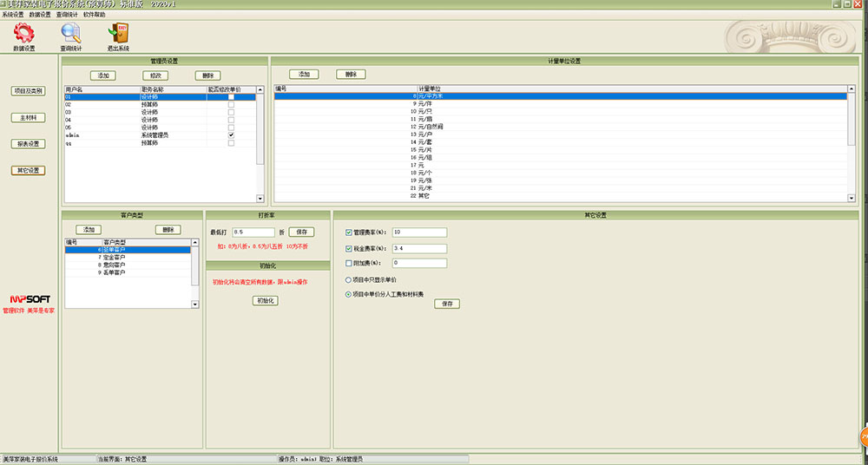
Task: Click the 最低打 discount input field
Action: click(x=253, y=232)
